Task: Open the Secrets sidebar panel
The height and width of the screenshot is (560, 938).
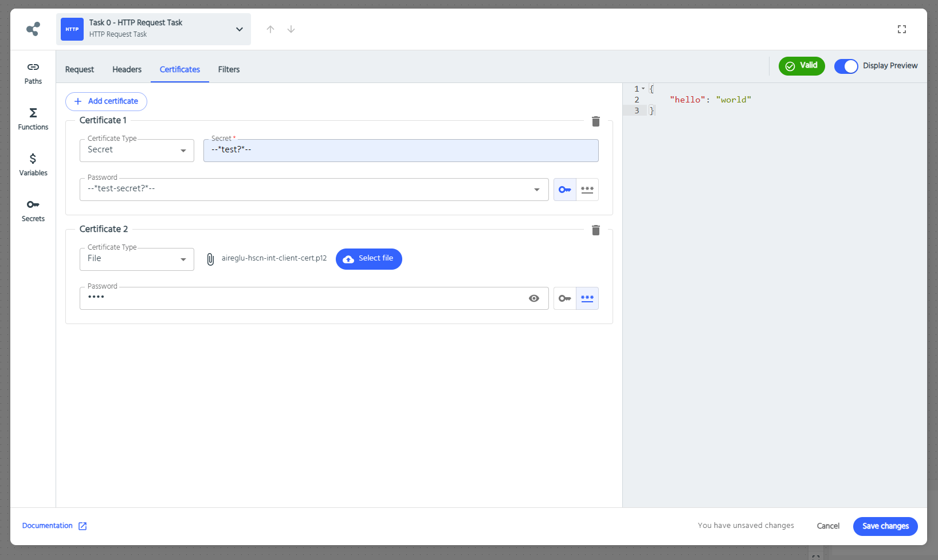Action: 33,211
